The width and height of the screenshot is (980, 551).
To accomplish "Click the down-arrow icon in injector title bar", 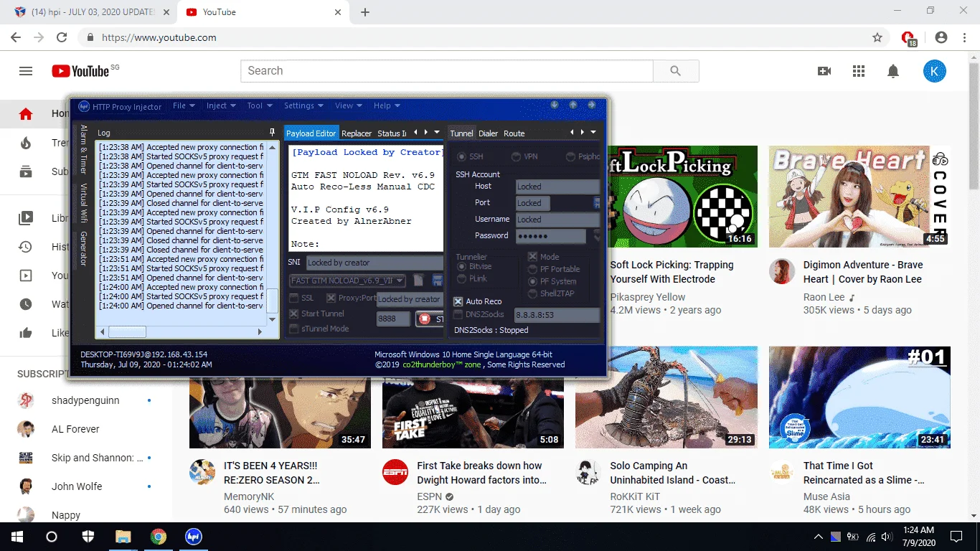I will [x=555, y=105].
